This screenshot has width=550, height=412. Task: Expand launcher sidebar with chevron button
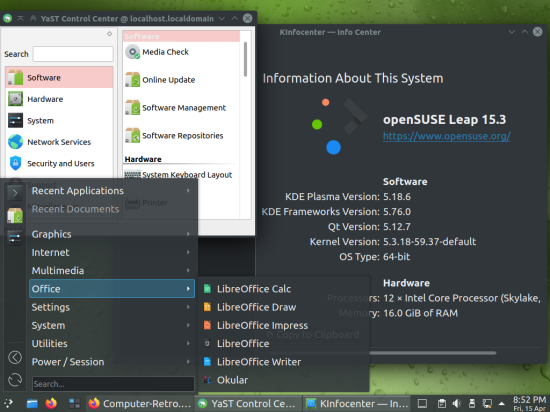(x=15, y=193)
